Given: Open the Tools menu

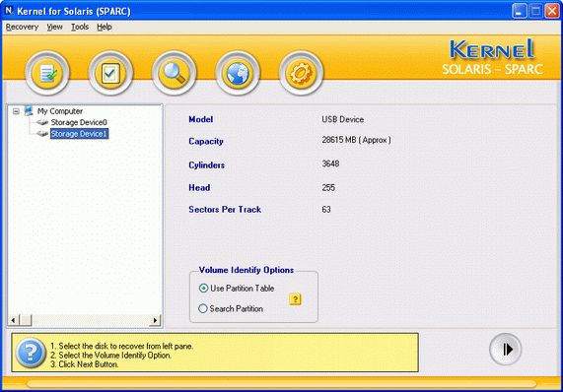Looking at the screenshot, I should 80,27.
